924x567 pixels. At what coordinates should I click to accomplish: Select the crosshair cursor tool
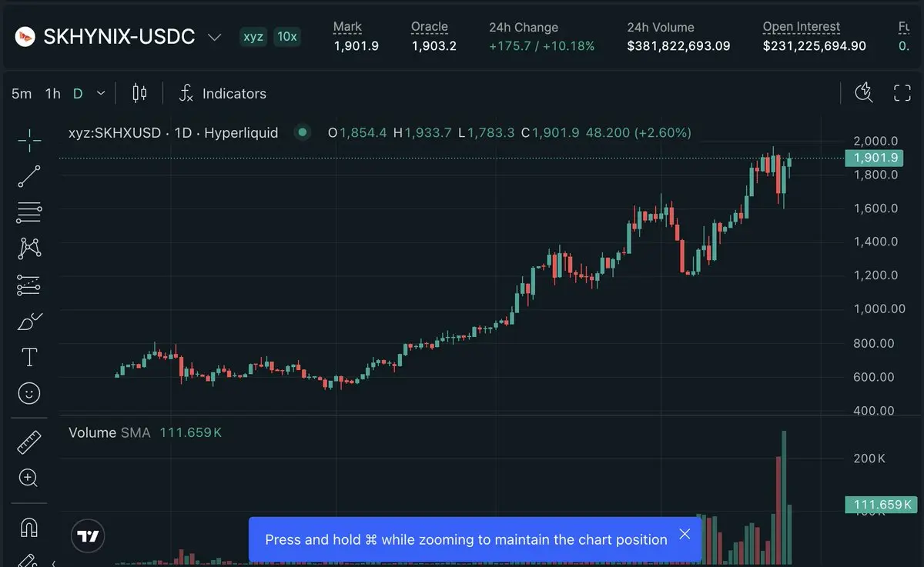click(x=29, y=140)
